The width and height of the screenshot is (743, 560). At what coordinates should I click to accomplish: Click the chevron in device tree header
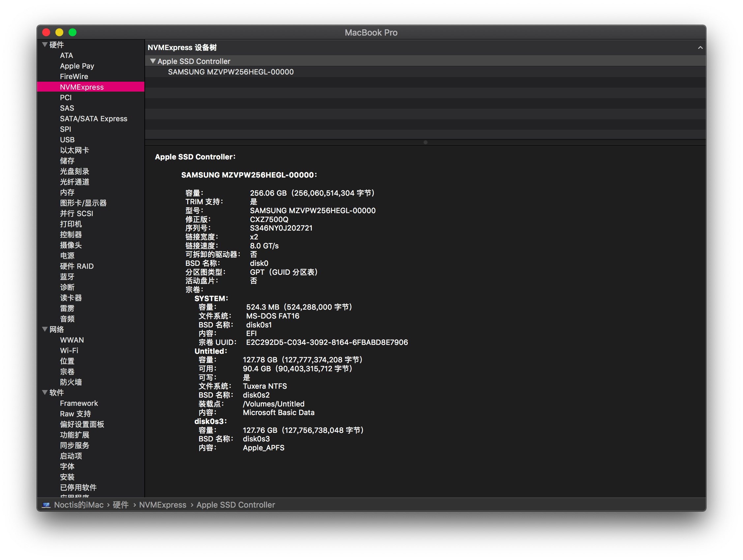pos(700,48)
